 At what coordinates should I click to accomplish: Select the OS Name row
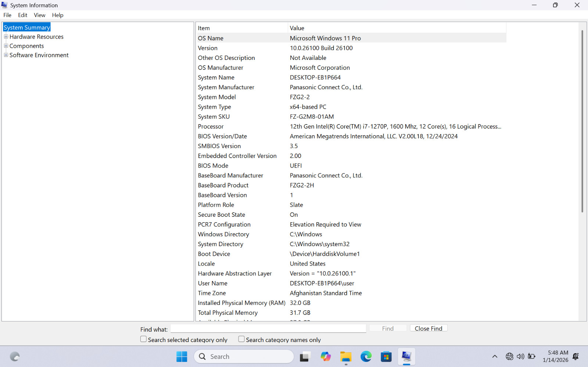(351, 38)
